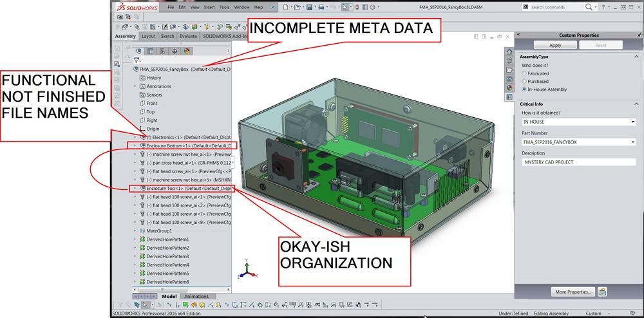Open the File menu
This screenshot has width=644, height=318.
pos(171,7)
